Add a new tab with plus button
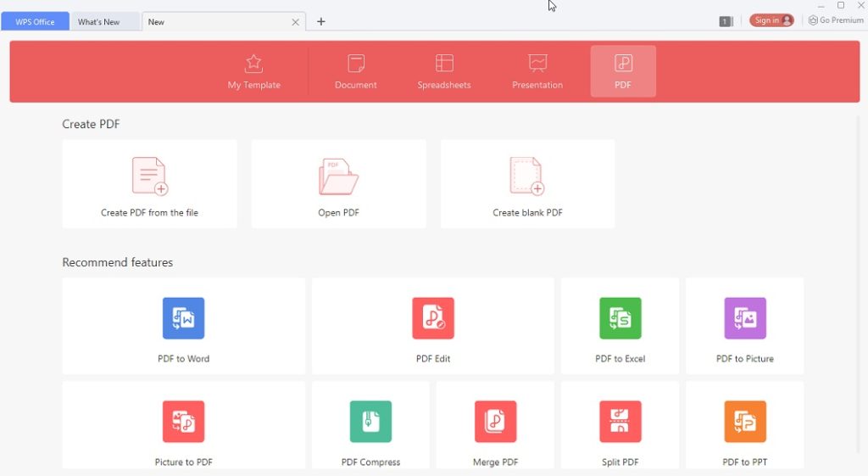 (x=320, y=22)
